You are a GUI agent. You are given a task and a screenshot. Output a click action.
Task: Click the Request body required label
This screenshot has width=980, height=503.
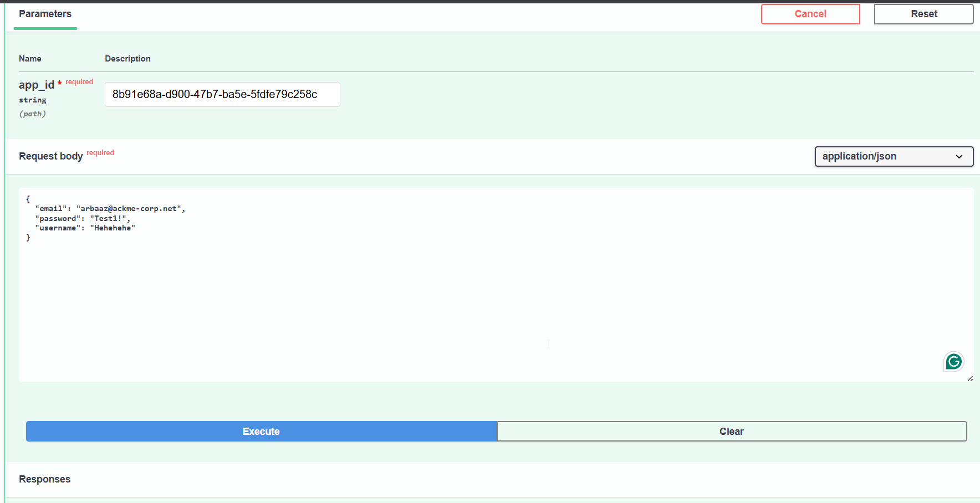[100, 153]
